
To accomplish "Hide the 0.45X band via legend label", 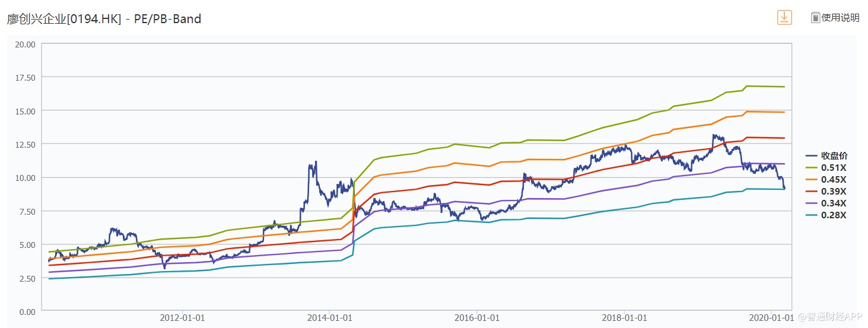I will (x=834, y=180).
